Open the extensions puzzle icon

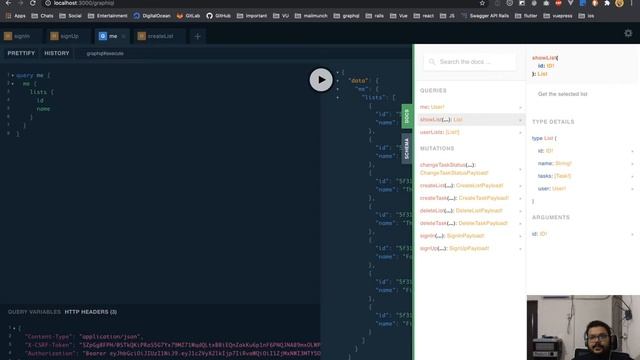click(x=607, y=3)
